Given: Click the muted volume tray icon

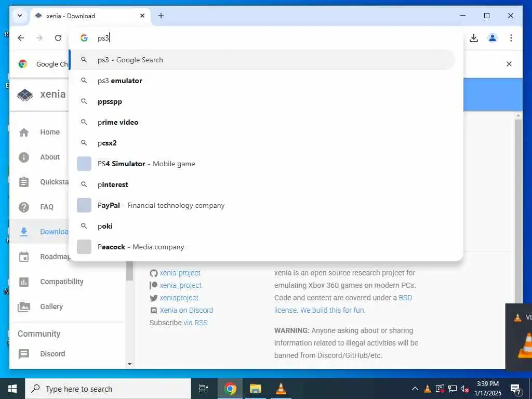Looking at the screenshot, I should tap(465, 389).
